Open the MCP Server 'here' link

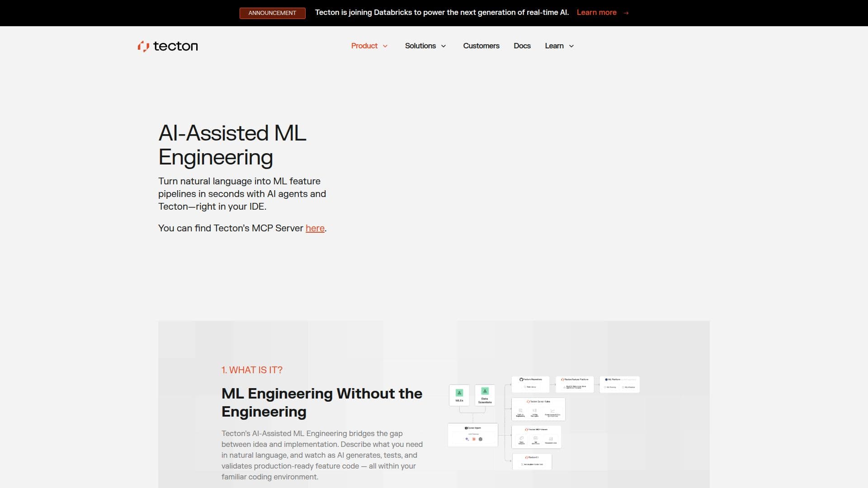coord(315,228)
